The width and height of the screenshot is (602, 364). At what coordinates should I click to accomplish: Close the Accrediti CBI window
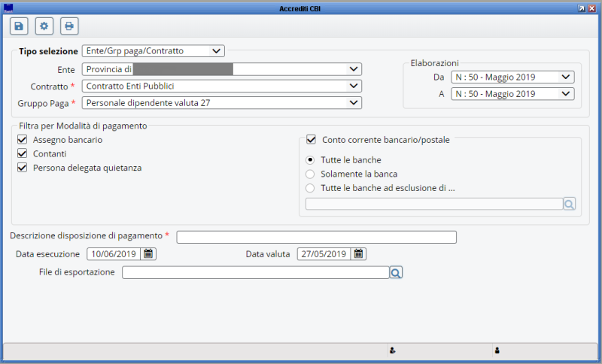point(592,8)
